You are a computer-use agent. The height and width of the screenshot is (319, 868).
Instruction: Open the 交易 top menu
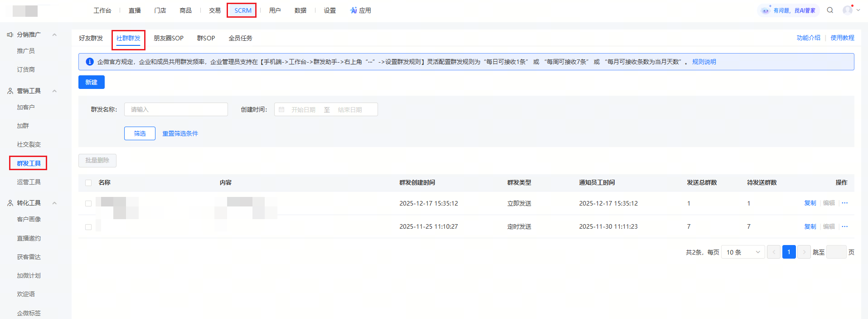tap(214, 10)
